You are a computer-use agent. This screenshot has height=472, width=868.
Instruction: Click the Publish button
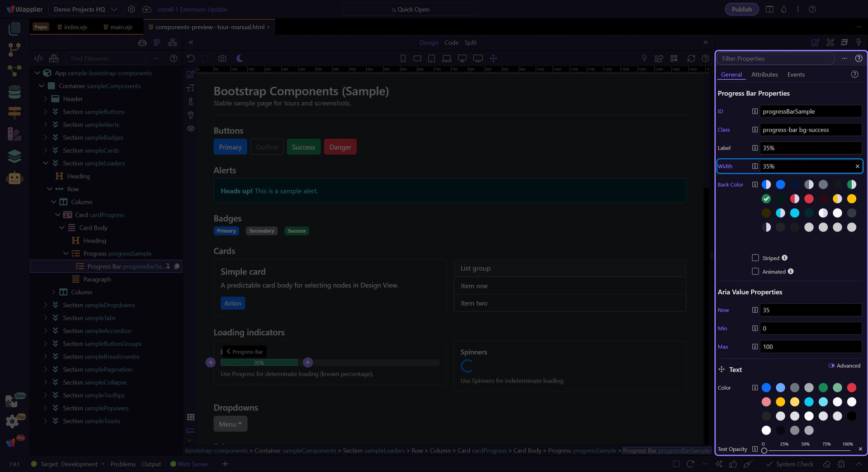pos(741,9)
